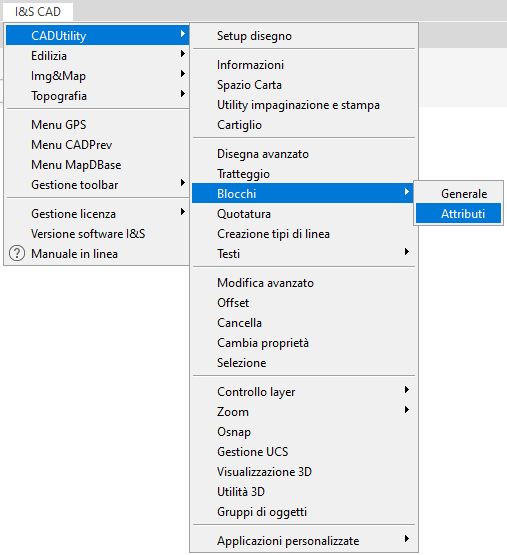This screenshot has width=507, height=555.
Task: Select Attributi in the Blocchi submenu
Action: pyautogui.click(x=458, y=213)
